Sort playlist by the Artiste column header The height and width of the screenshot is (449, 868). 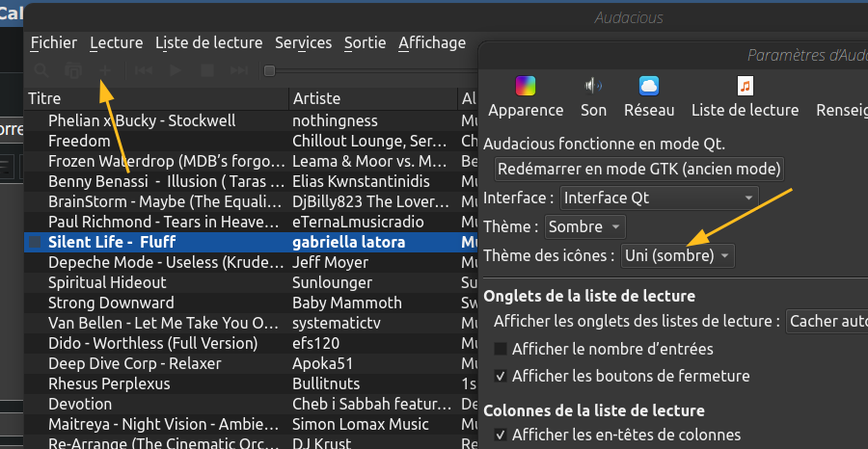373,98
